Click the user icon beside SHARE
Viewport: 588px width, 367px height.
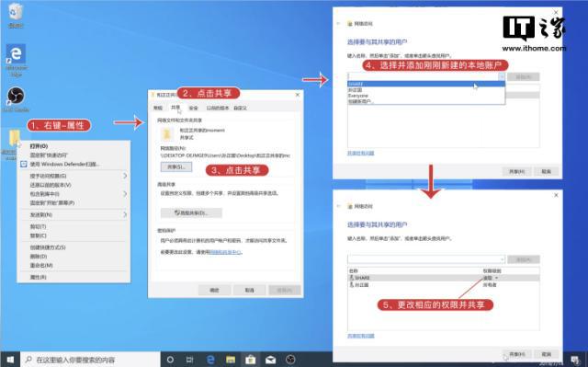(351, 278)
